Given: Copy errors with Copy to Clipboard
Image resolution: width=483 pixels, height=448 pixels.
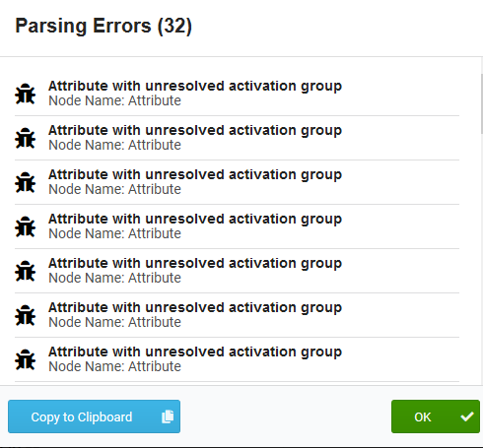Looking at the screenshot, I should [x=94, y=416].
